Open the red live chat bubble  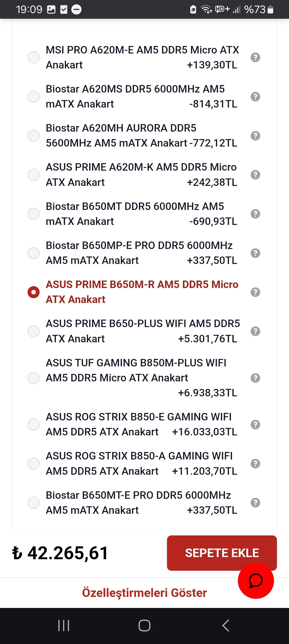(256, 581)
